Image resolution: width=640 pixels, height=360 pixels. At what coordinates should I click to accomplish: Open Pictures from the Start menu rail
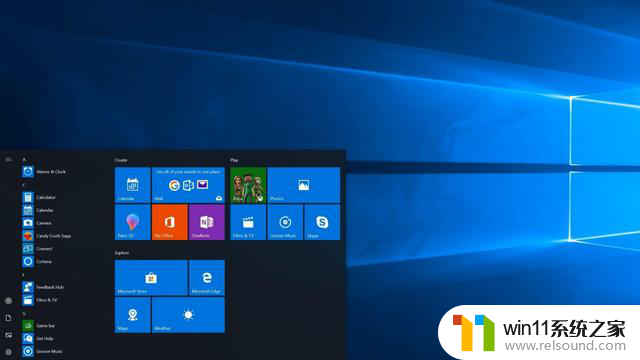click(x=9, y=335)
